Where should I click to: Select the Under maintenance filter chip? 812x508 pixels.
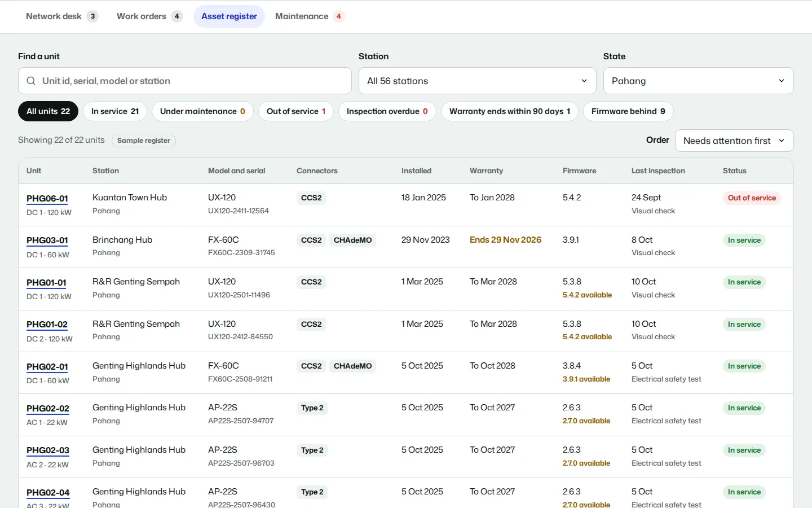click(202, 111)
